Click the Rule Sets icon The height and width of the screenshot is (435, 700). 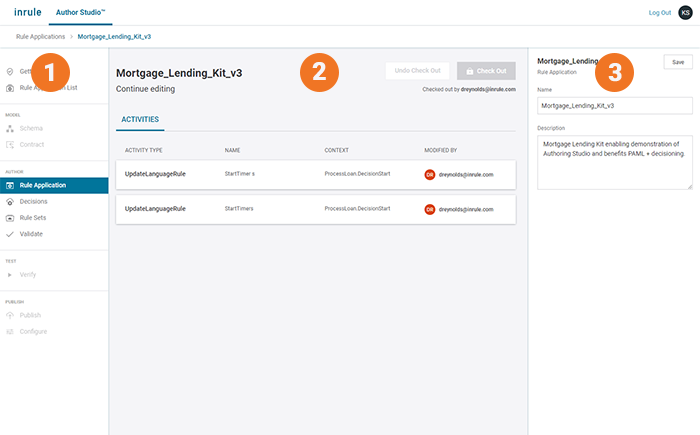[x=10, y=217]
